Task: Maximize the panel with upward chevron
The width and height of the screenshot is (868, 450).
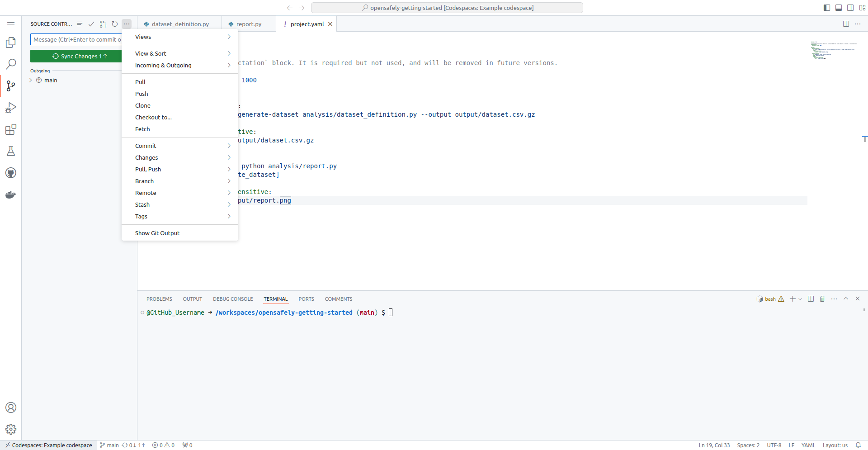Action: pos(846,299)
